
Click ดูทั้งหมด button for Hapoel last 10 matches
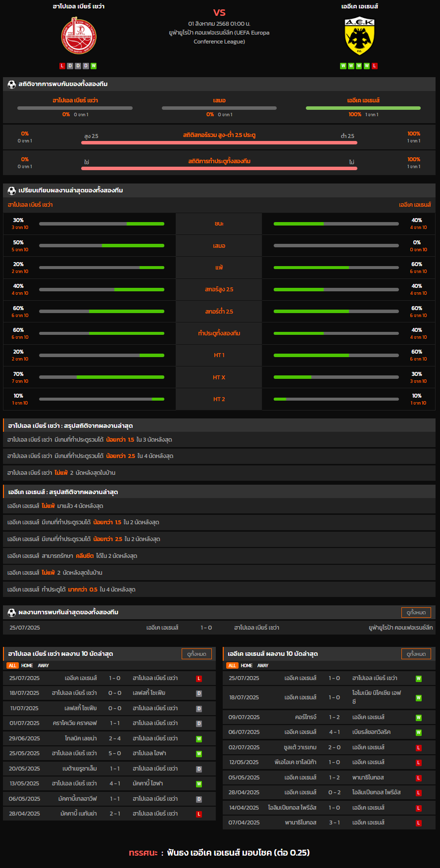pyautogui.click(x=196, y=654)
